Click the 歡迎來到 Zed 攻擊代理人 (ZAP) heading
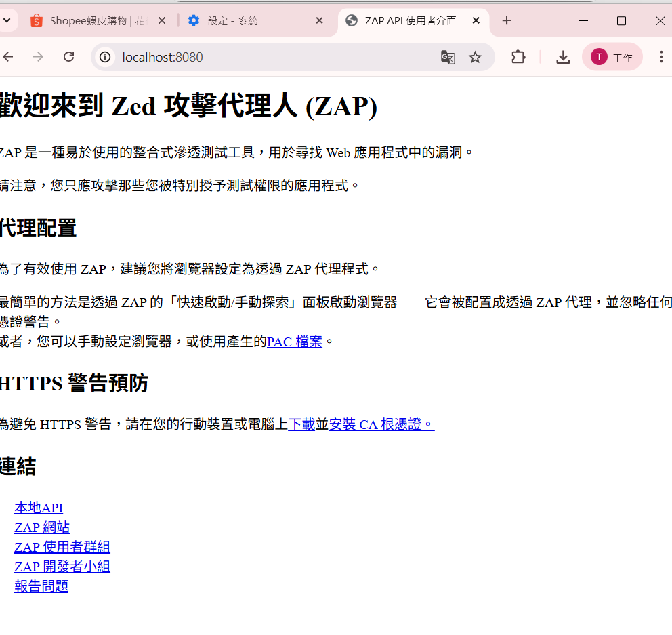 point(188,106)
